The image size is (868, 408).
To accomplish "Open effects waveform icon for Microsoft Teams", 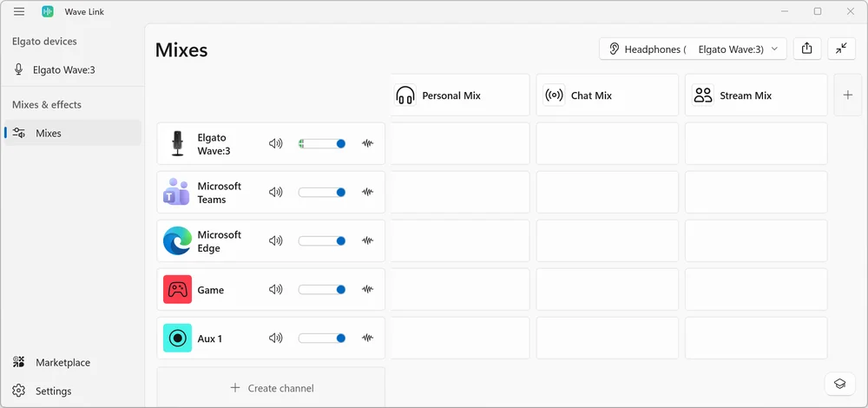I will tap(367, 192).
